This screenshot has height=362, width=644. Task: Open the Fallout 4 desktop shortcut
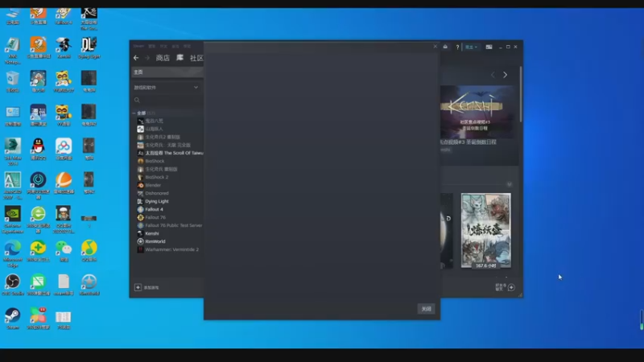pyautogui.click(x=64, y=16)
